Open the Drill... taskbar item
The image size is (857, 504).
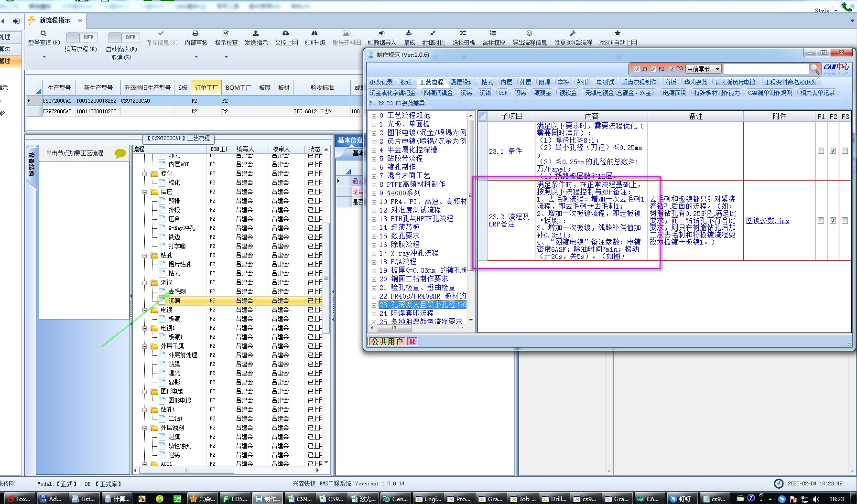pyautogui.click(x=554, y=499)
